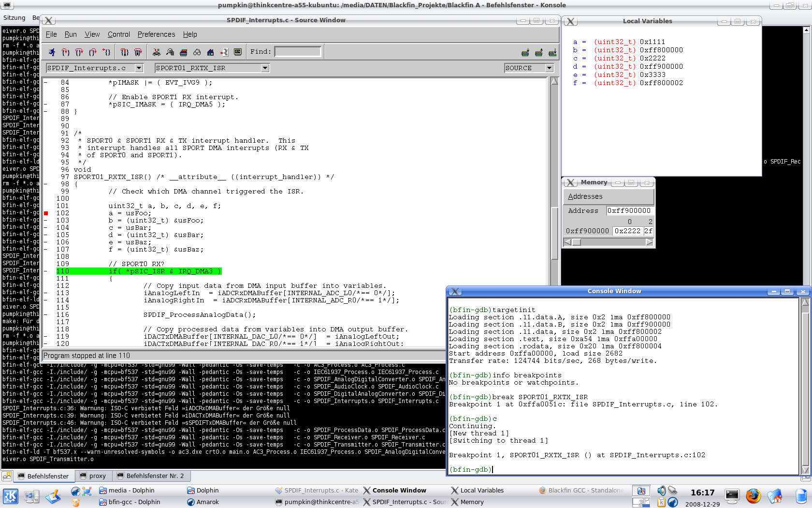The image size is (812, 508).
Task: Toggle breakpoint marker at line 107
Action: 46,250
